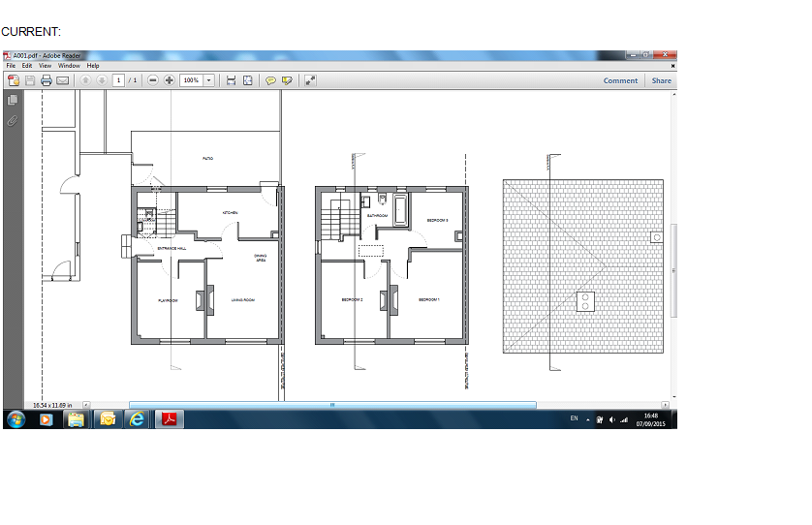Select the highlight text tool
Image resolution: width=812 pixels, height=525 pixels.
click(287, 80)
